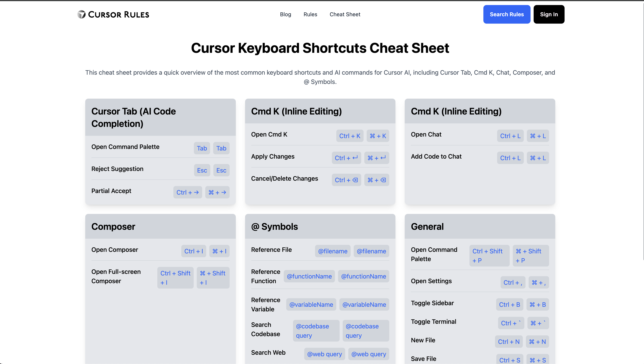Viewport: 644px width, 364px height.
Task: Click the Ctrl + Backspace Cancel Changes key
Action: click(346, 180)
